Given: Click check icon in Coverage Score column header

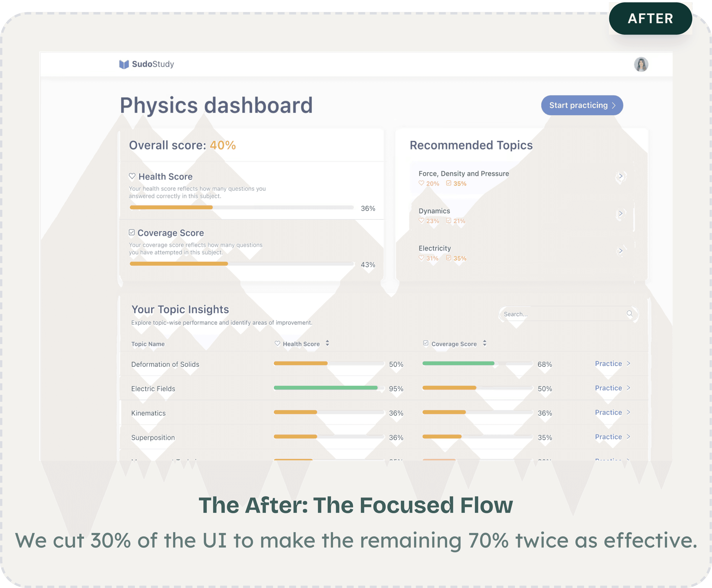Looking at the screenshot, I should coord(426,343).
